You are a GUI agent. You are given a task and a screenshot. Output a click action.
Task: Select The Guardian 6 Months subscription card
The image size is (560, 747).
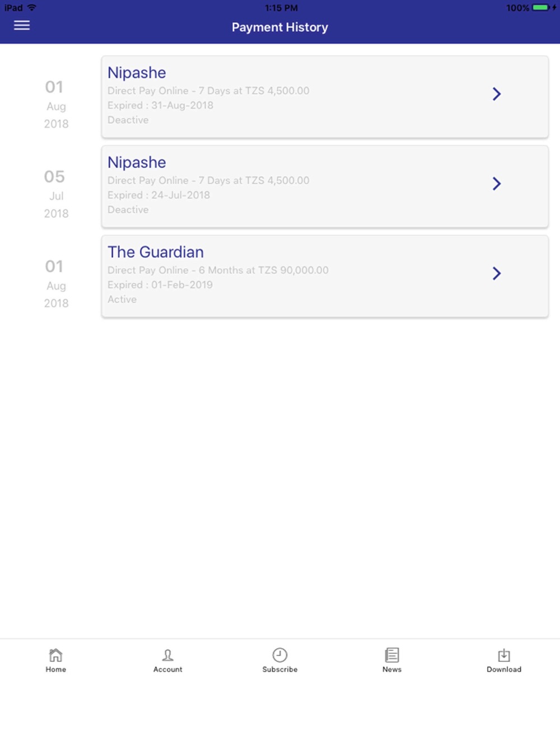click(x=325, y=276)
